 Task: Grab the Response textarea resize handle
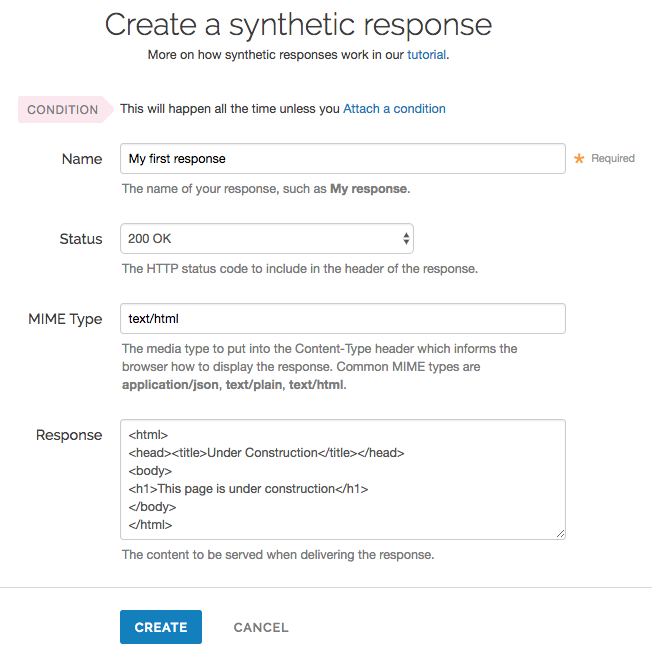[560, 534]
